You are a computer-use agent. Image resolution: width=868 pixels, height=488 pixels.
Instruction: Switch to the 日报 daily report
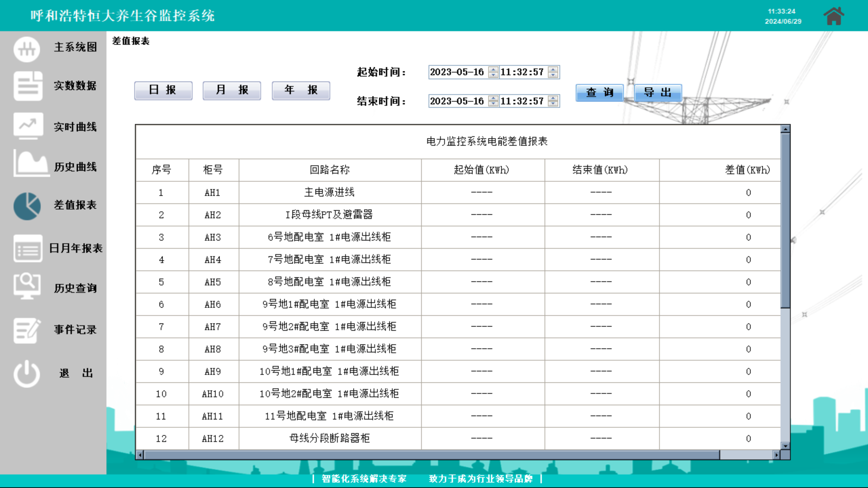tap(163, 90)
